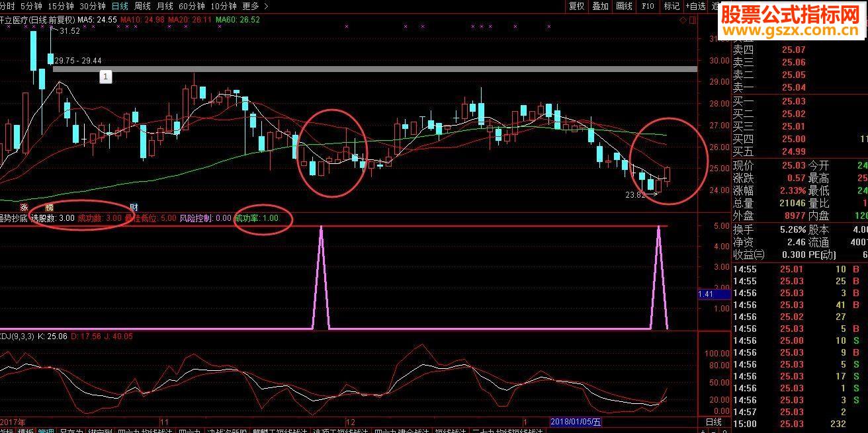Image resolution: width=868 pixels, height=433 pixels.
Task: Click the 叠加 overlay button
Action: click(x=600, y=6)
